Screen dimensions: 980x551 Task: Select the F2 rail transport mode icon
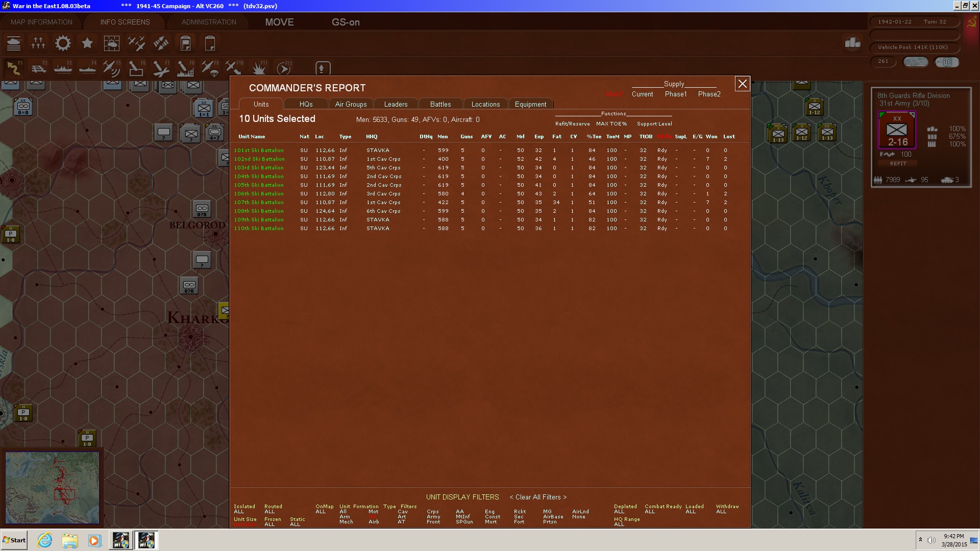point(38,68)
